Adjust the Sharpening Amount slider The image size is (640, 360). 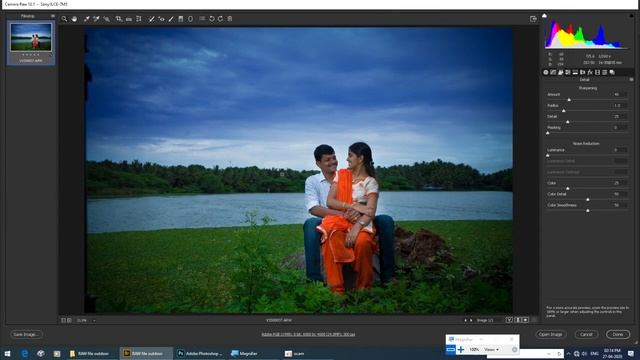(x=569, y=100)
